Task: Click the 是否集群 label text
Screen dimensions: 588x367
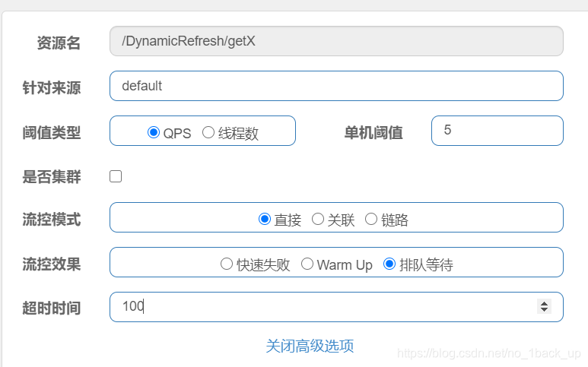Action: [x=52, y=177]
